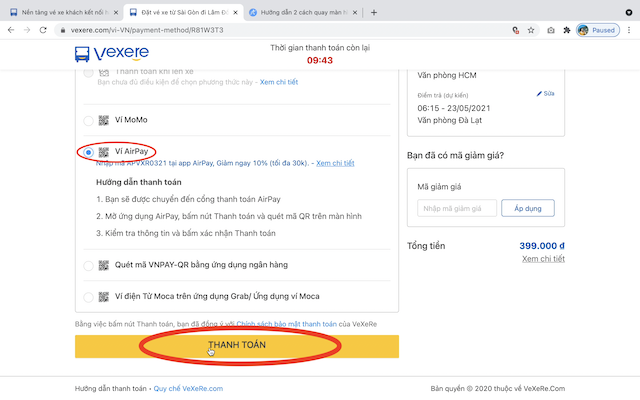Open Chính sách bảo mật thanh toán link

pyautogui.click(x=287, y=324)
